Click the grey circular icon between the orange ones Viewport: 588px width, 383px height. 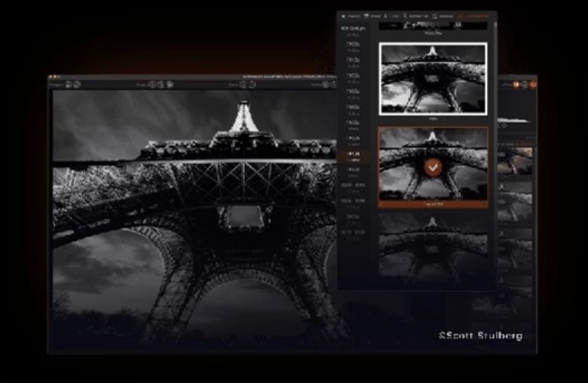point(524,84)
